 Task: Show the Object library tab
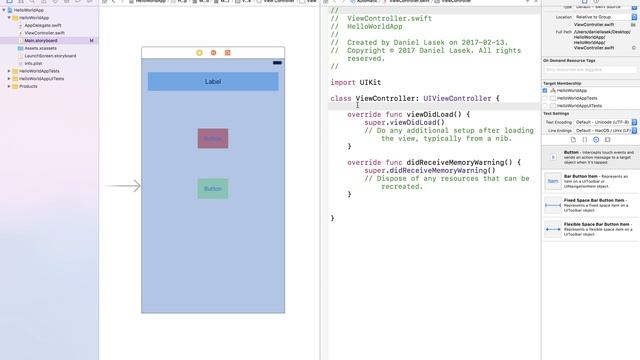tap(596, 140)
